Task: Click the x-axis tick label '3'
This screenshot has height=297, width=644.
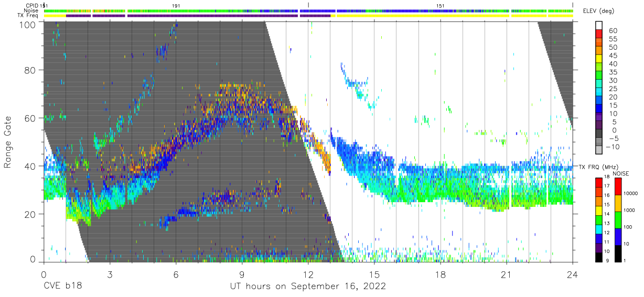Action: coord(110,274)
